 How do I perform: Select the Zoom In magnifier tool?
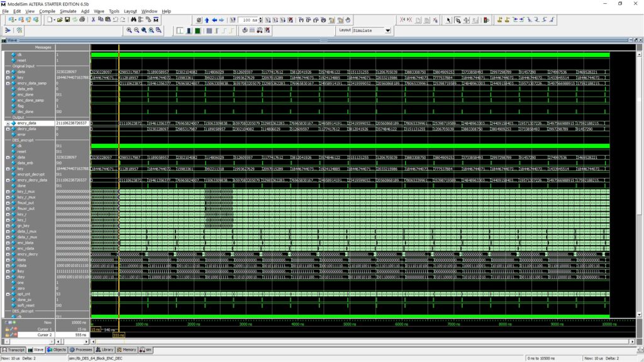tap(128, 30)
